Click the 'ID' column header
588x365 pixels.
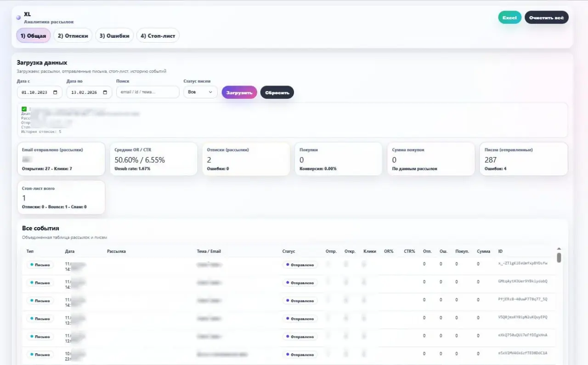pyautogui.click(x=500, y=251)
